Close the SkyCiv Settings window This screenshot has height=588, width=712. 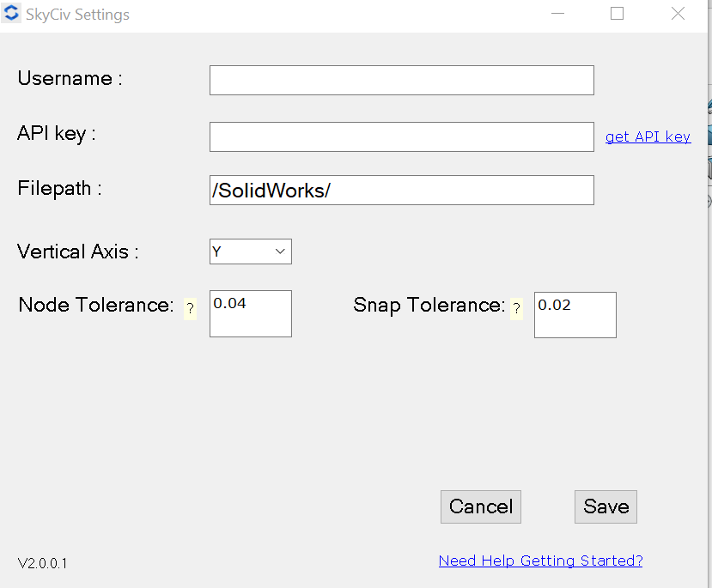[x=678, y=14]
